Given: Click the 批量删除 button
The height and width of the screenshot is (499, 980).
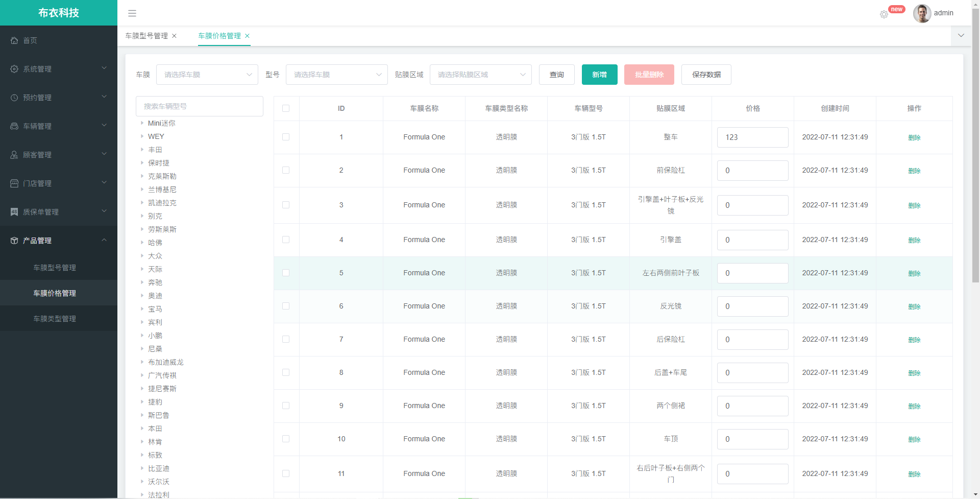Looking at the screenshot, I should [x=649, y=75].
